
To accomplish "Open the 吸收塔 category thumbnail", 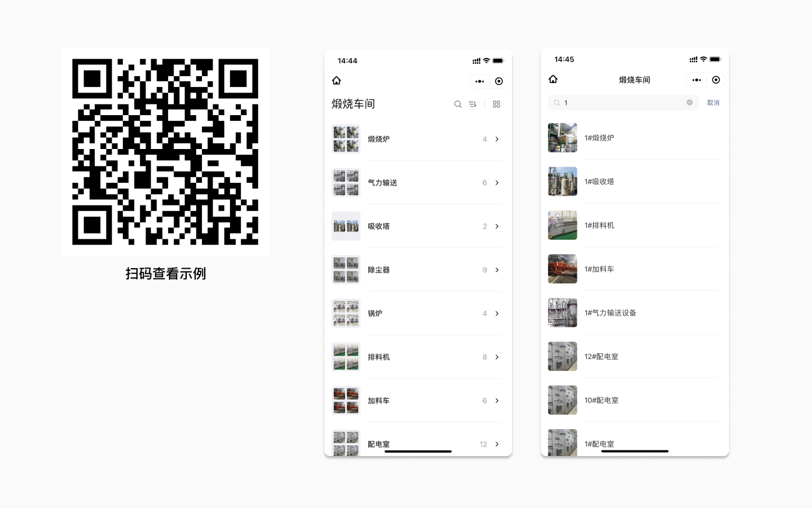I will (346, 226).
